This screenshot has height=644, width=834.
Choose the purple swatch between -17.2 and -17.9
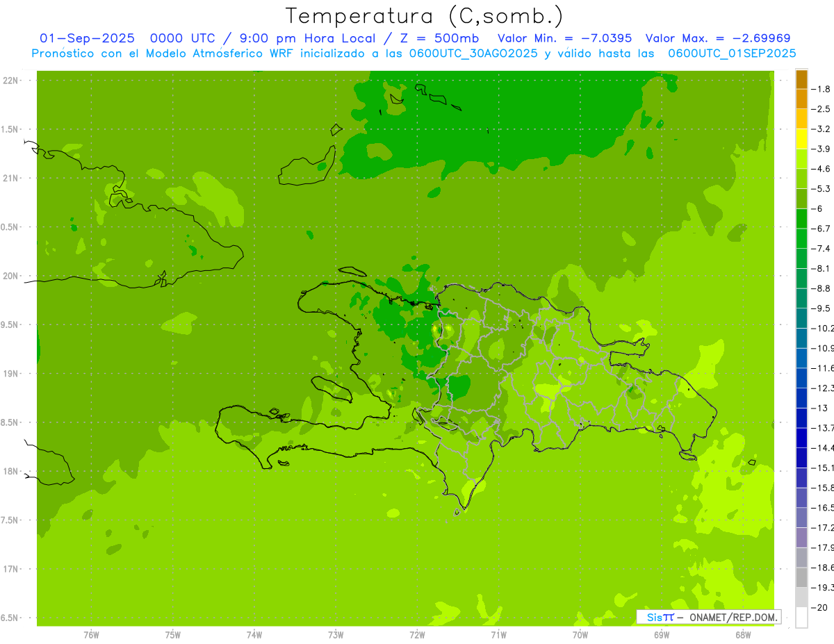pos(801,538)
